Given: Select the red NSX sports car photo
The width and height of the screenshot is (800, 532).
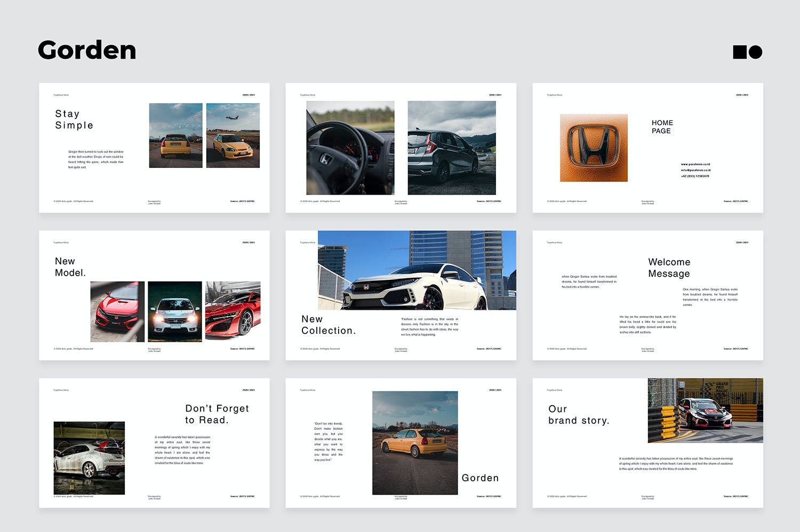Looking at the screenshot, I should point(233,311).
